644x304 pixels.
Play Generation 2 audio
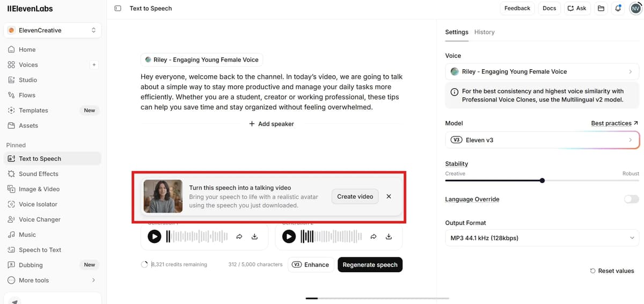pos(289,236)
